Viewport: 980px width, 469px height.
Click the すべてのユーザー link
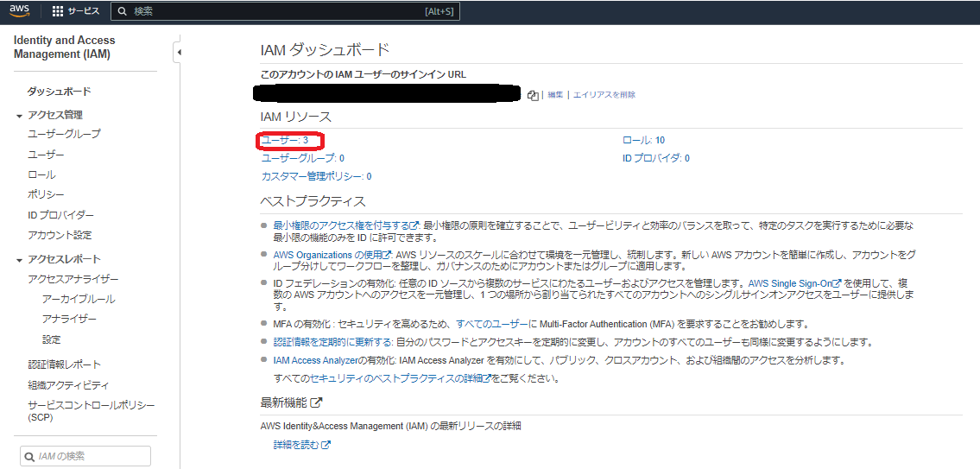tap(492, 324)
